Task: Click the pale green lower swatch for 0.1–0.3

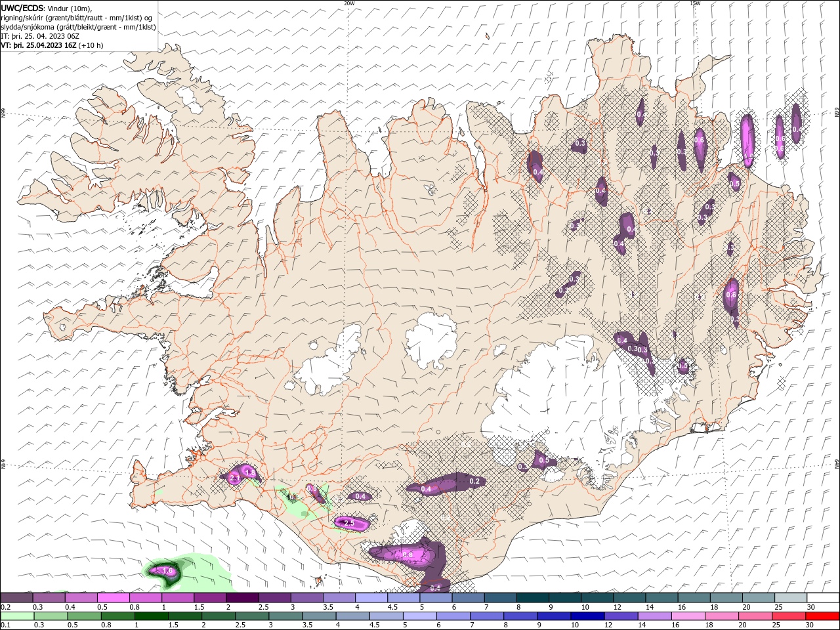Action: pos(18,616)
